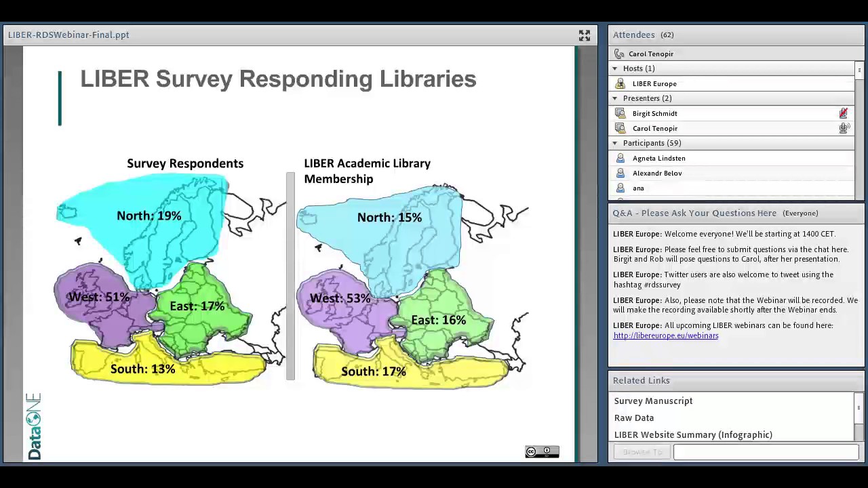Screen dimensions: 868x488
Task: Click the 'East: 17%' map label
Action: (x=197, y=306)
